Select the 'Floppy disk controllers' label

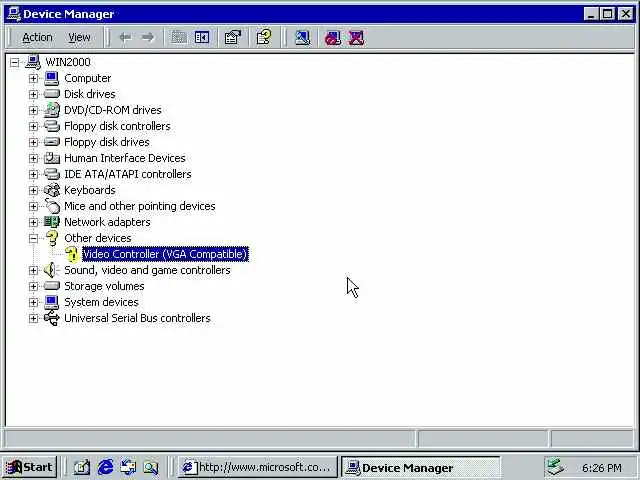[117, 126]
